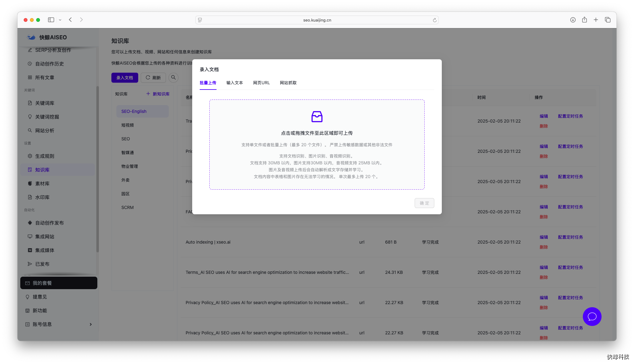Click 编辑 for the Terms_AI SEO row

(544, 267)
